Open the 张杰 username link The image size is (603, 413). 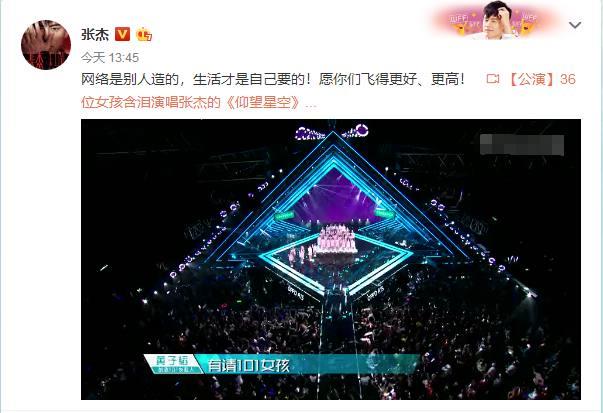(x=95, y=34)
